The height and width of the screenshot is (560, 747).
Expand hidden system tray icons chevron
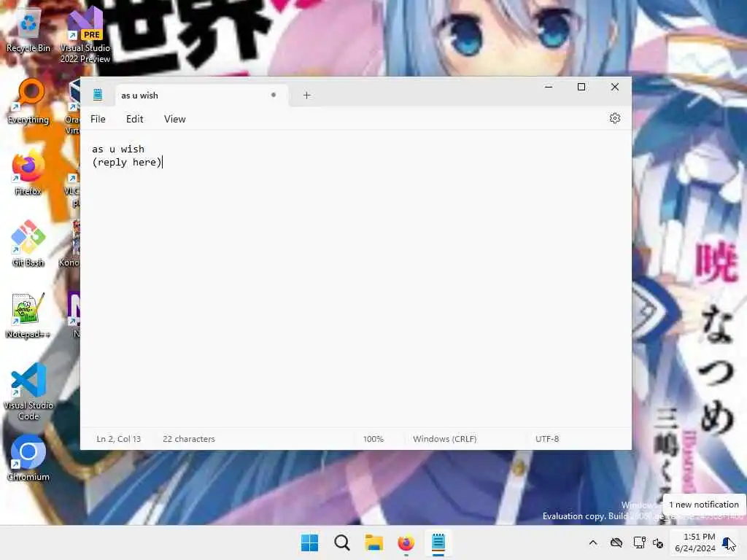[x=593, y=542]
